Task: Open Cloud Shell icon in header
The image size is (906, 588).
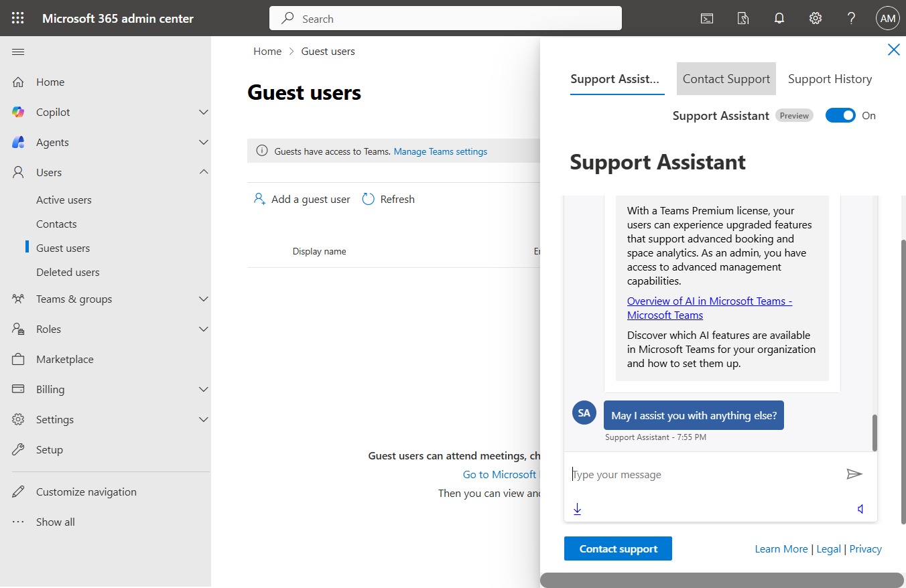Action: [x=707, y=18]
